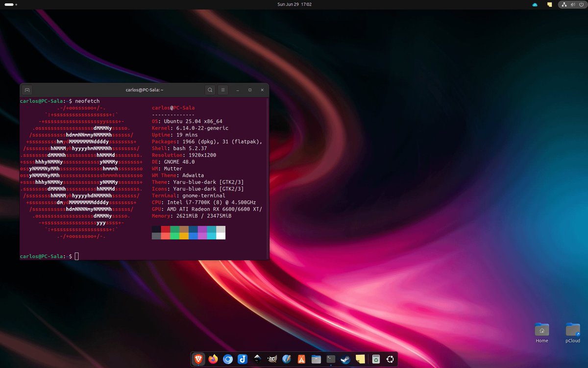
Task: Open Chromium browser in the dock
Action: [228, 359]
